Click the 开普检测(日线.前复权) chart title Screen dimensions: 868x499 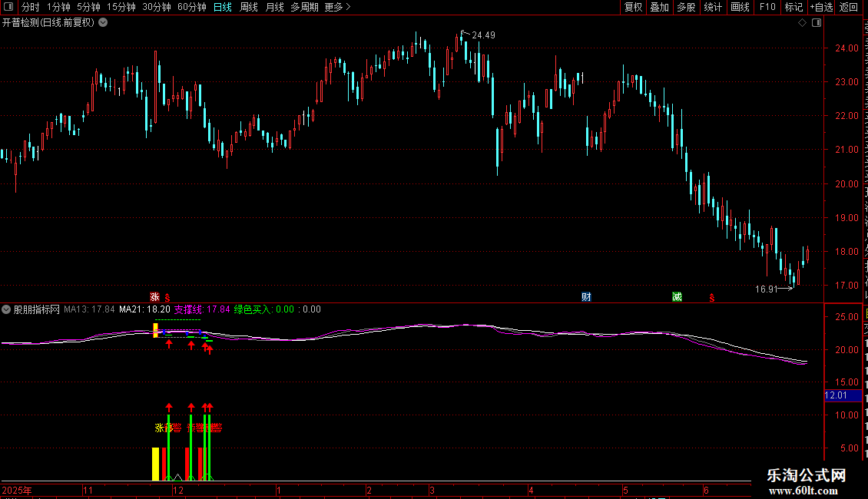[x=48, y=23]
